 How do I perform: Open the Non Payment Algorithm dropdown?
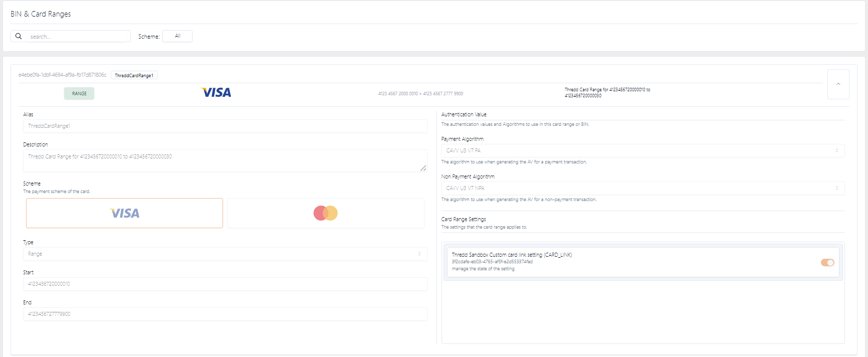[x=643, y=188]
